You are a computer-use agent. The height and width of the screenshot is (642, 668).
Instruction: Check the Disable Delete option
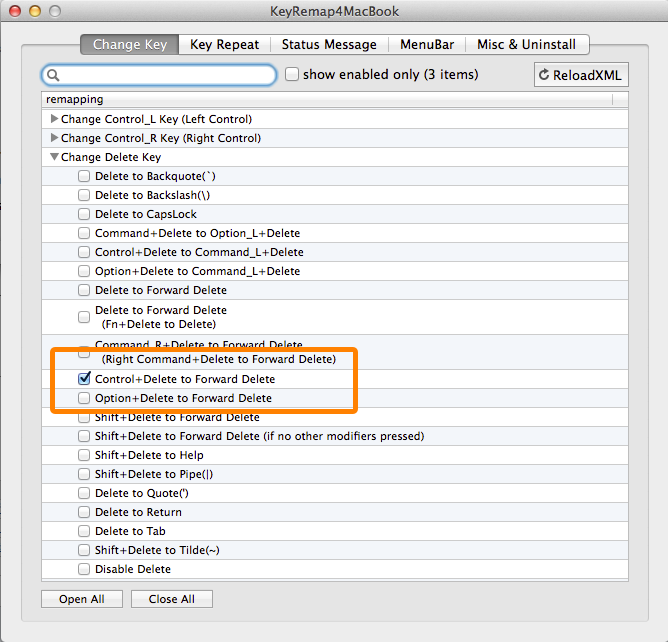point(84,569)
